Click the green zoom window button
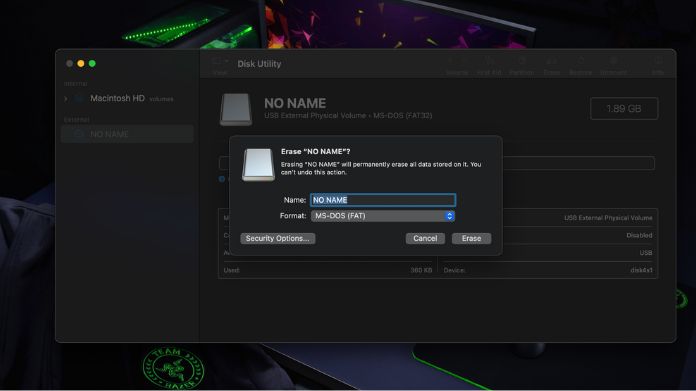The image size is (696, 391). click(x=92, y=63)
